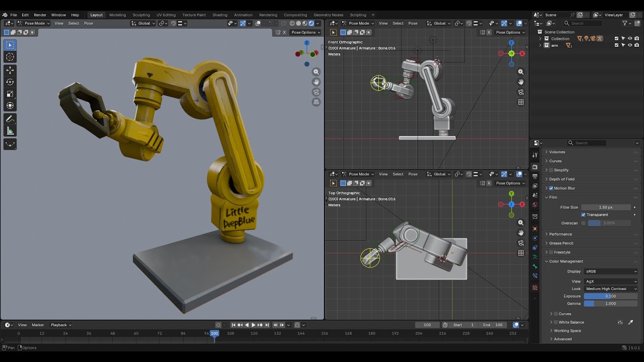The height and width of the screenshot is (362, 644).
Task: Select the Annotate tool
Action: [10, 119]
